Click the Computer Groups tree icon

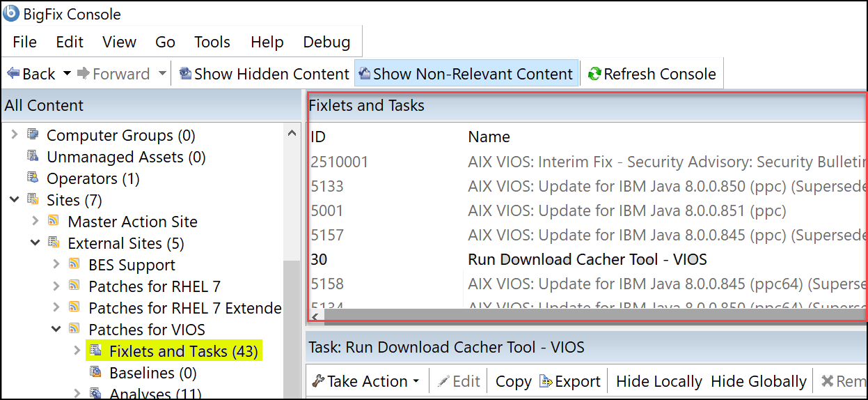tap(33, 134)
